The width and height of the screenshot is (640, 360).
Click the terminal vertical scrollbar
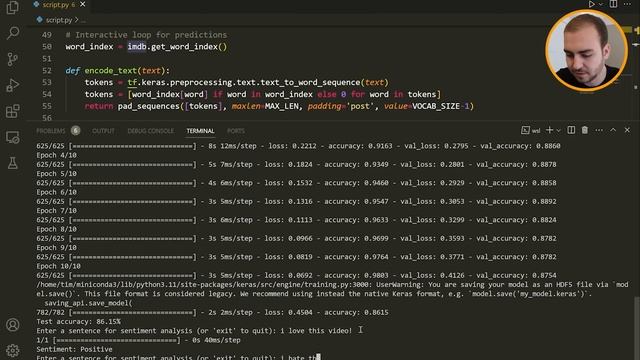pyautogui.click(x=636, y=327)
